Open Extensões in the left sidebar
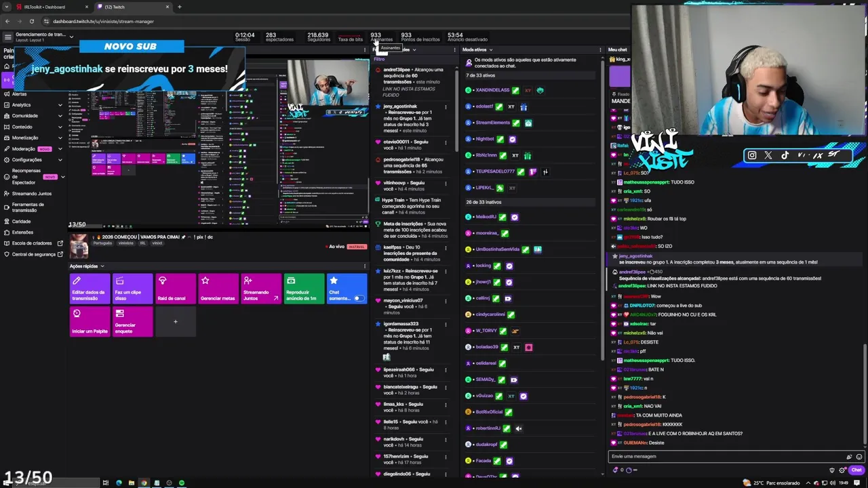This screenshot has height=488, width=868. click(22, 232)
